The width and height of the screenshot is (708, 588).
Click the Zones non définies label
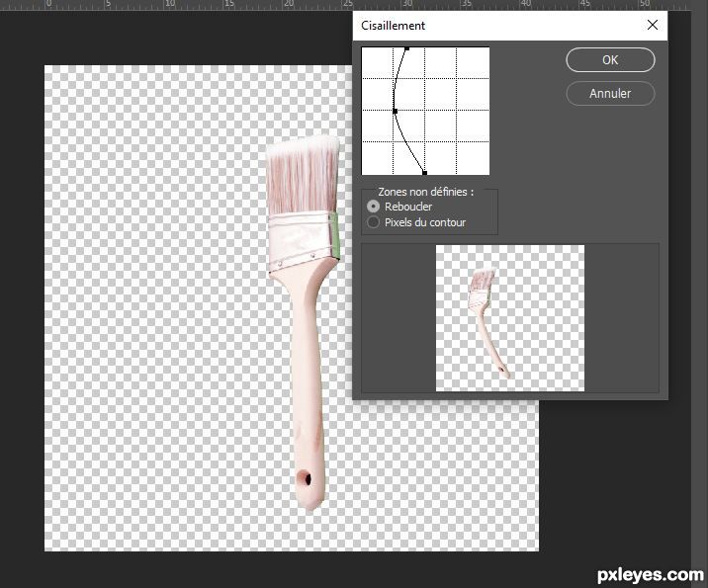[x=426, y=192]
